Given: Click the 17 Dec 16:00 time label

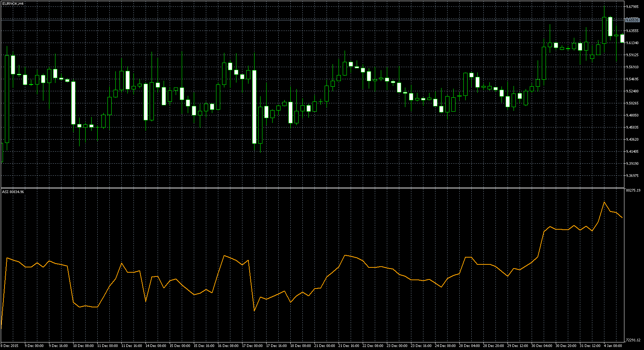Looking at the screenshot, I should click(x=276, y=346).
